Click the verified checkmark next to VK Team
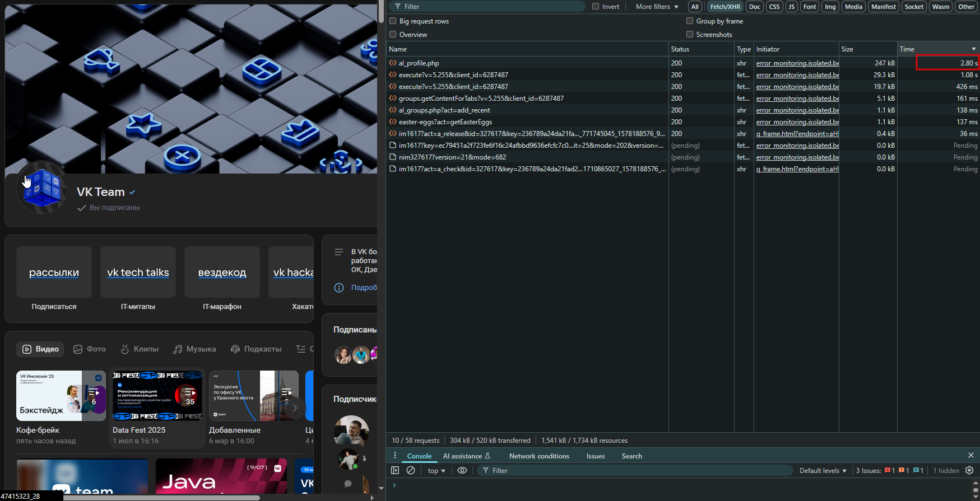The height and width of the screenshot is (501, 980). click(x=132, y=192)
